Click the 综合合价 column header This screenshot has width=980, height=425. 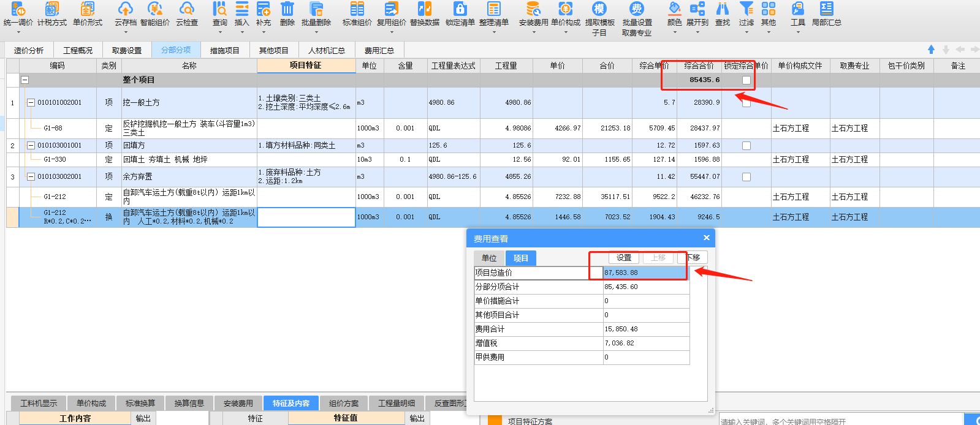(699, 66)
